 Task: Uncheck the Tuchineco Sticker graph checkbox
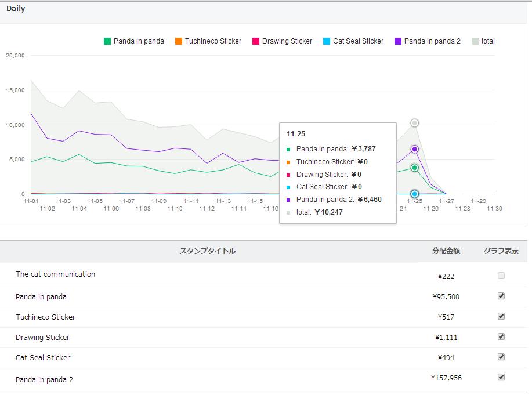click(501, 316)
